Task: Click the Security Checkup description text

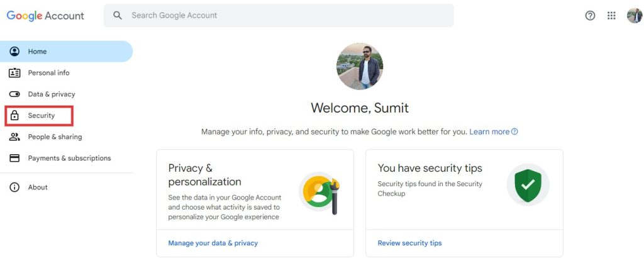Action: 430,189
